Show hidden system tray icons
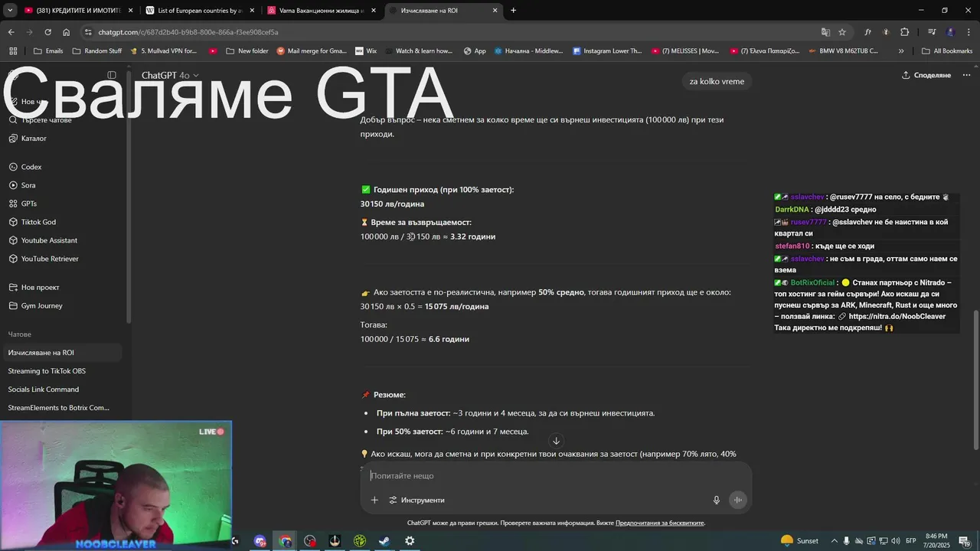The width and height of the screenshot is (980, 551). click(x=835, y=541)
